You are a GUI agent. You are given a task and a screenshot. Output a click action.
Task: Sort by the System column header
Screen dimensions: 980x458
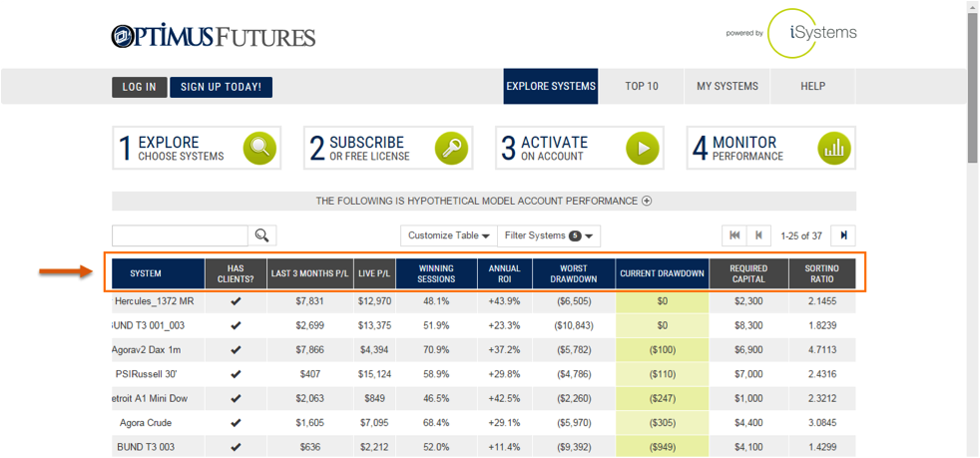pyautogui.click(x=158, y=273)
